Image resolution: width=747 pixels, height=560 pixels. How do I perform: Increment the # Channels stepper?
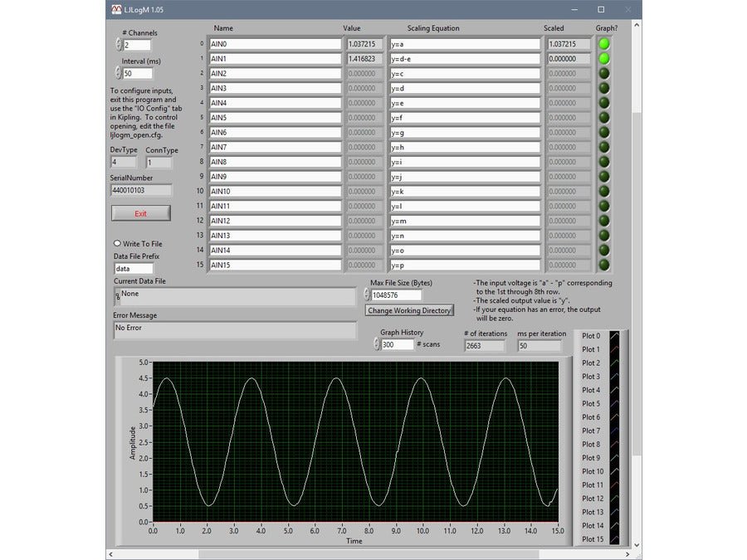119,42
